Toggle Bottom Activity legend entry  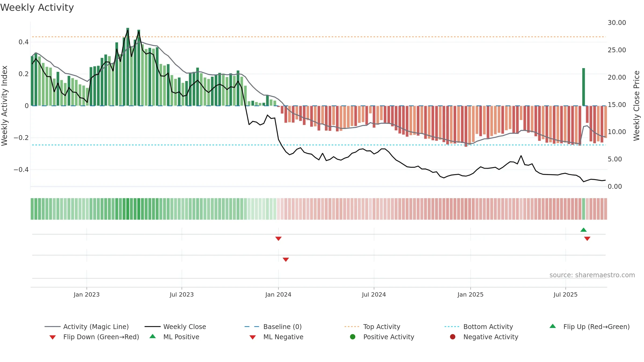tap(478, 327)
